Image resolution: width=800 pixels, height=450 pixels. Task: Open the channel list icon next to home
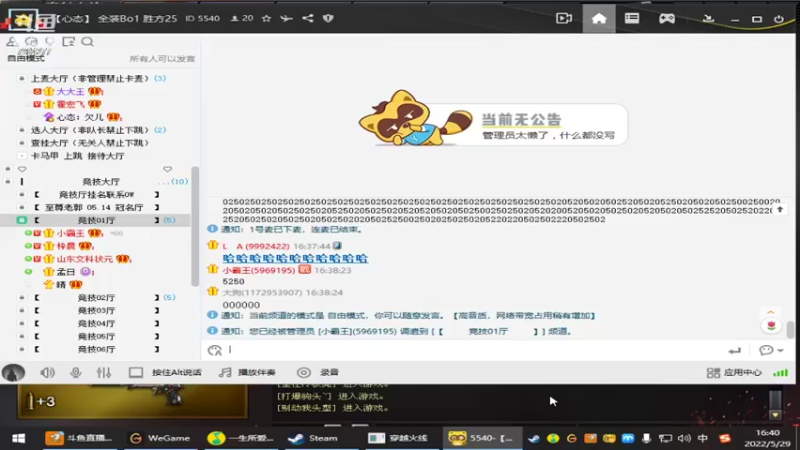point(632,18)
